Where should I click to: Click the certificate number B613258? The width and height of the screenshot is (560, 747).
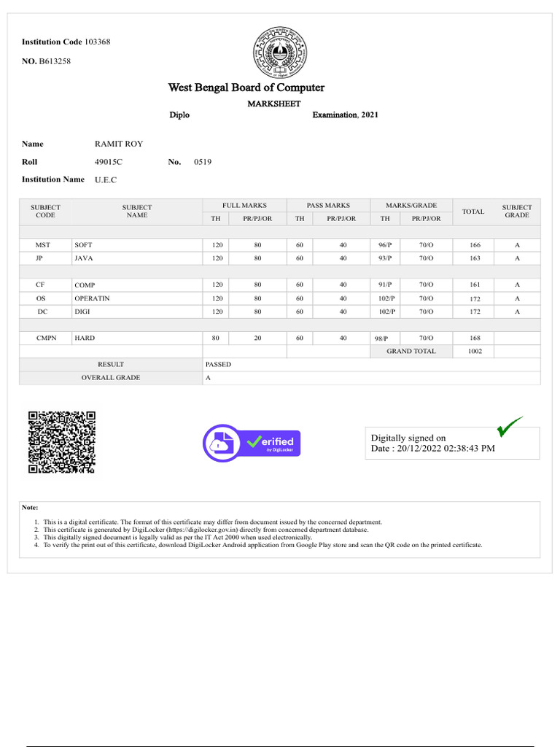coord(55,61)
